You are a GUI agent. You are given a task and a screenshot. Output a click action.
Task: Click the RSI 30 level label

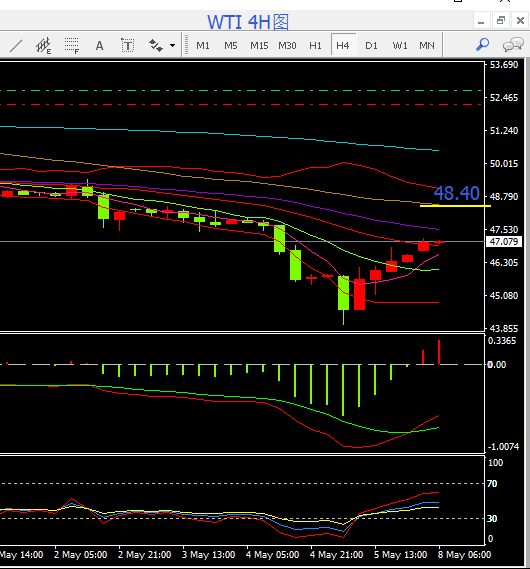coord(492,519)
